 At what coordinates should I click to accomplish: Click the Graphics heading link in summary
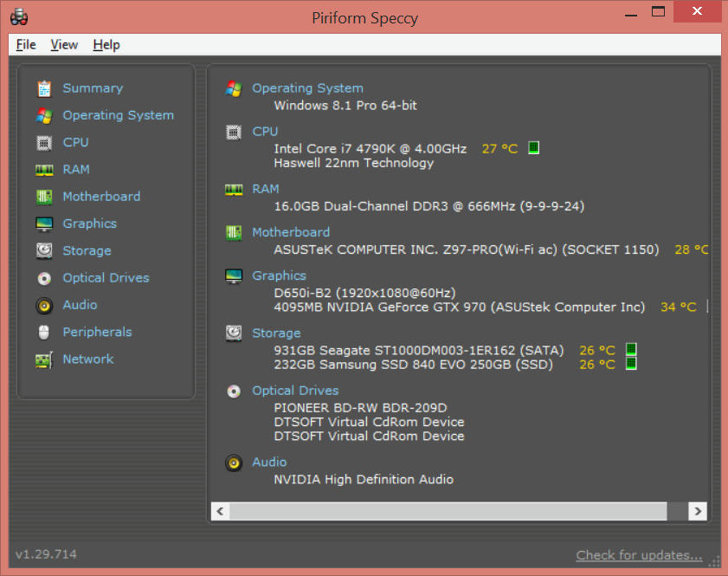pyautogui.click(x=279, y=276)
